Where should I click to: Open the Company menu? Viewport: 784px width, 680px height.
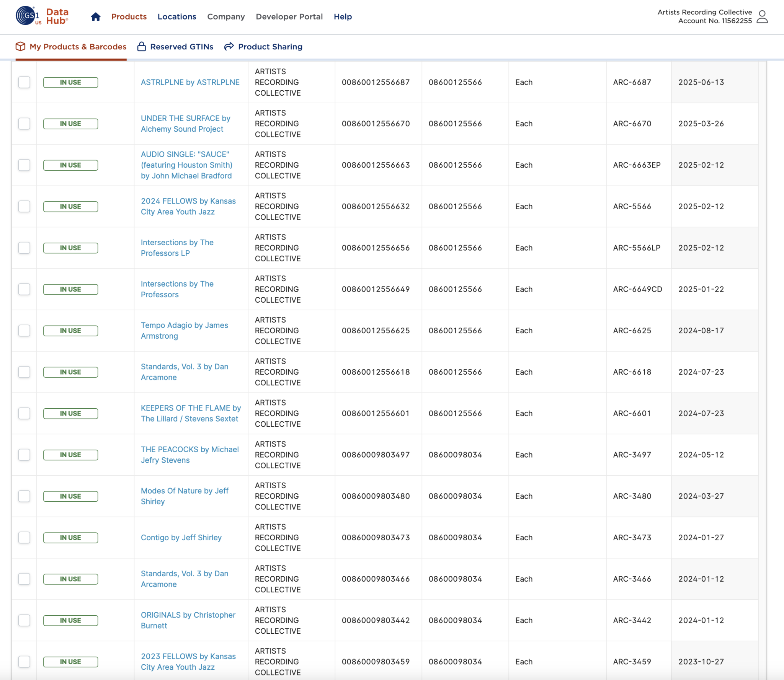point(226,17)
